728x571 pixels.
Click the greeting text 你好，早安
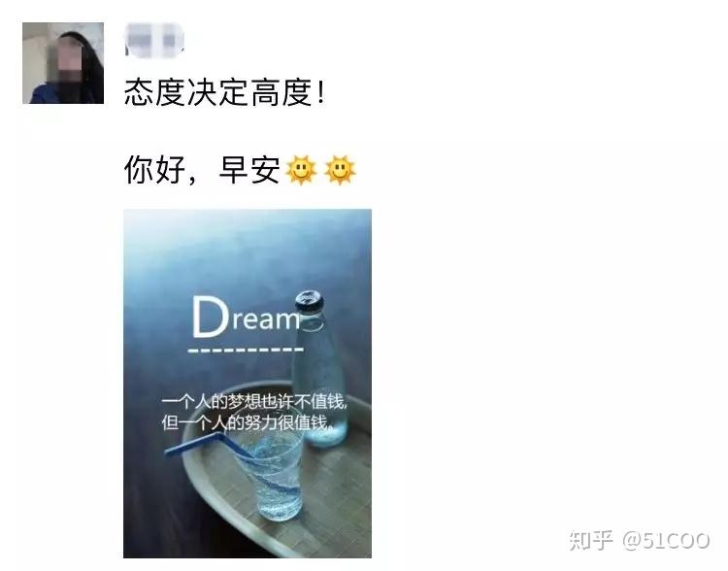[x=202, y=170]
